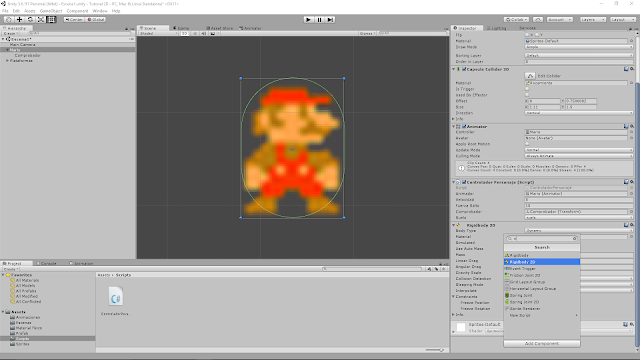Collapse the Capsule Collider 2D component

click(x=453, y=69)
